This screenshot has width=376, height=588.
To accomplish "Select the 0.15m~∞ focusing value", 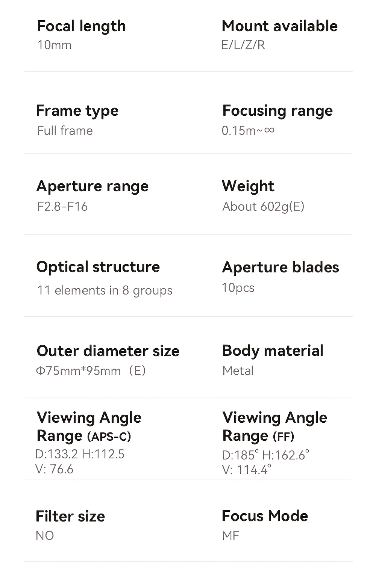I will [x=248, y=131].
